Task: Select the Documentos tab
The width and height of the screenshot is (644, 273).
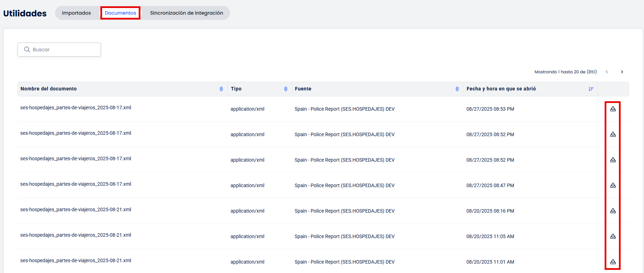Action: (121, 13)
